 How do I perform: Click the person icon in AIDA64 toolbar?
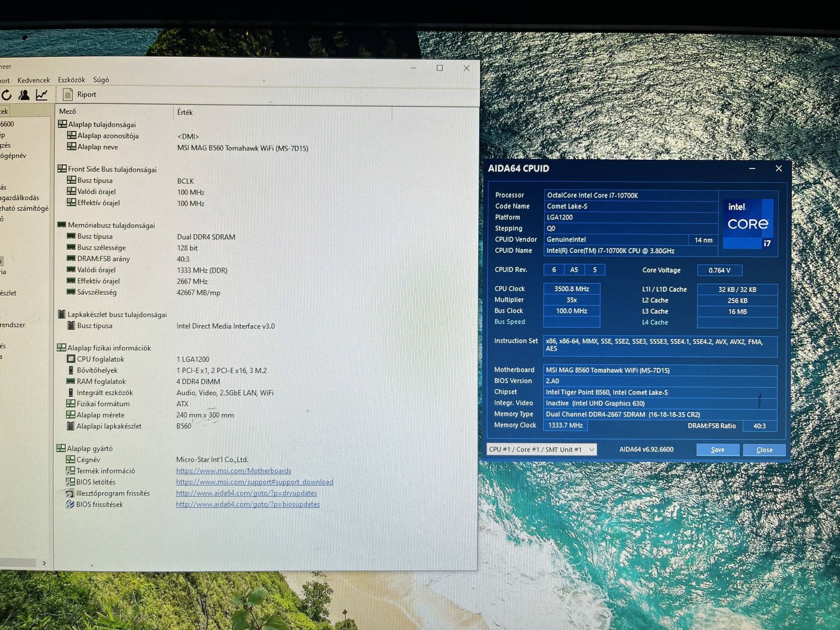point(24,94)
